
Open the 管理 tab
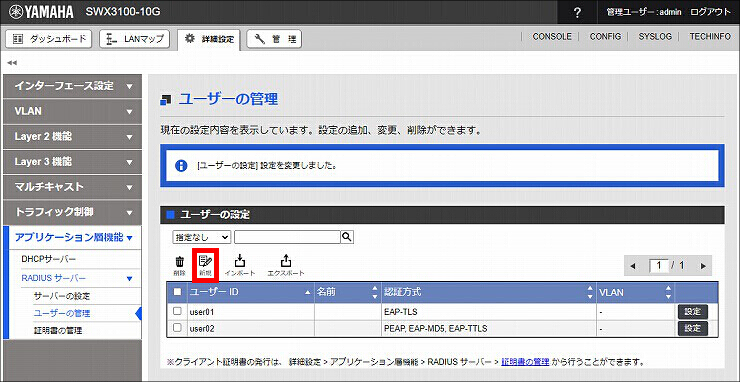pos(274,39)
